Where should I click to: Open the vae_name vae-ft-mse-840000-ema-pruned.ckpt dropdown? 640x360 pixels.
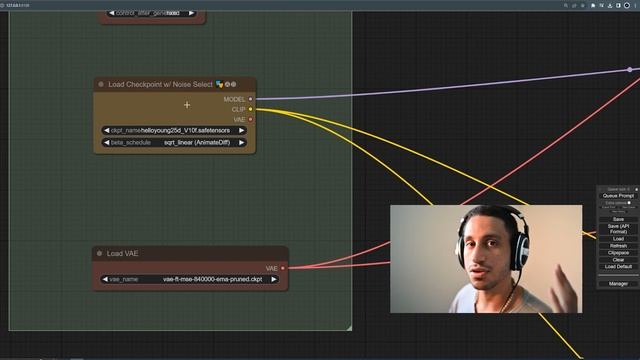[x=189, y=280]
